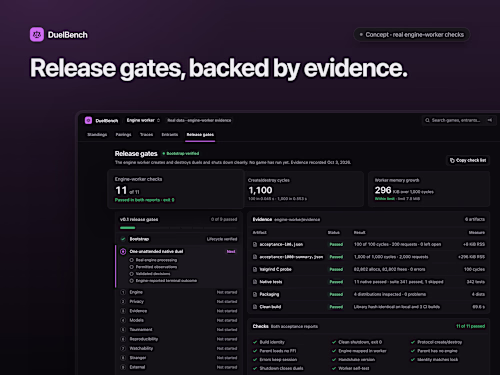The width and height of the screenshot is (500, 375).
Task: Open the Traces tab
Action: tap(146, 135)
